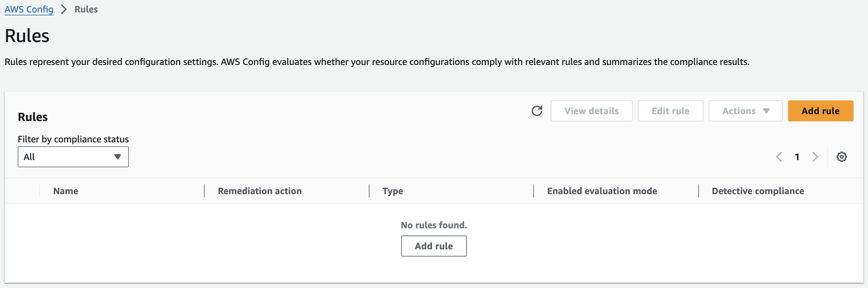Click the Remediation action column header
This screenshot has width=868, height=288.
tap(260, 191)
